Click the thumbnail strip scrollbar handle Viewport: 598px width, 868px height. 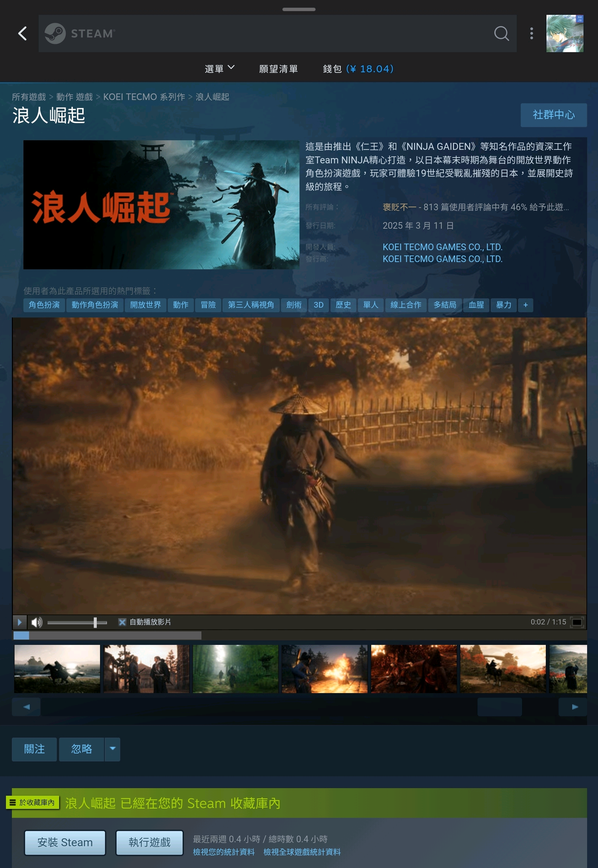pyautogui.click(x=500, y=707)
